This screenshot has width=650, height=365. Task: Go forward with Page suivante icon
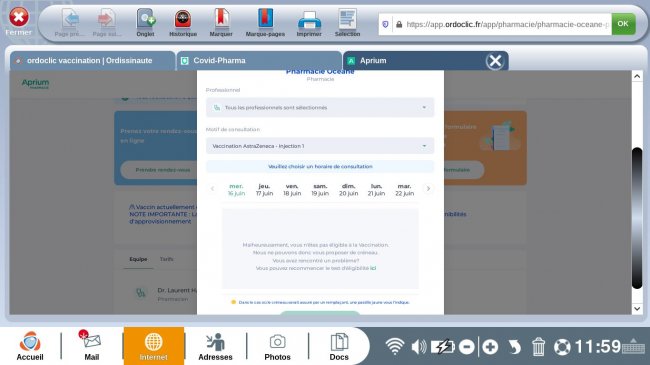(107, 19)
